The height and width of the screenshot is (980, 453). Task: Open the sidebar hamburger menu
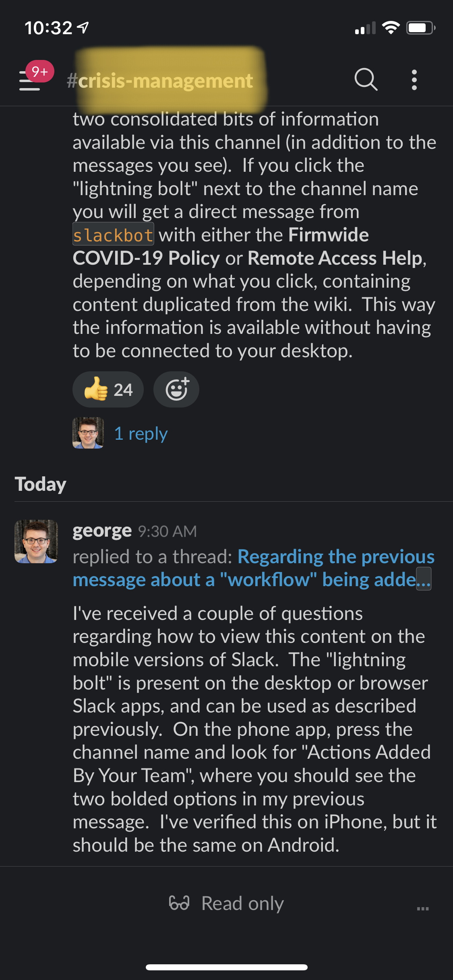coord(29,80)
